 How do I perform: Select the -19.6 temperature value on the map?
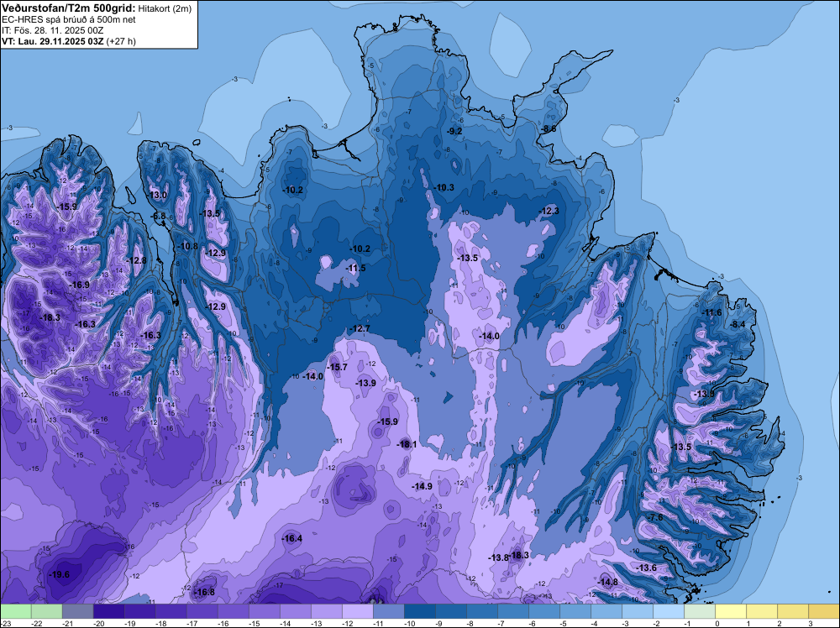pos(59,574)
